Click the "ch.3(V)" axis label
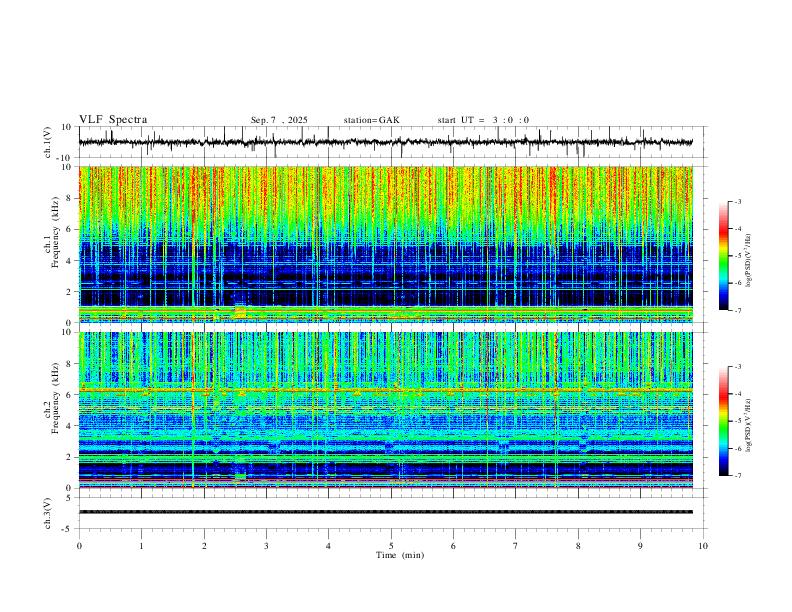The width and height of the screenshot is (792, 612). click(48, 514)
